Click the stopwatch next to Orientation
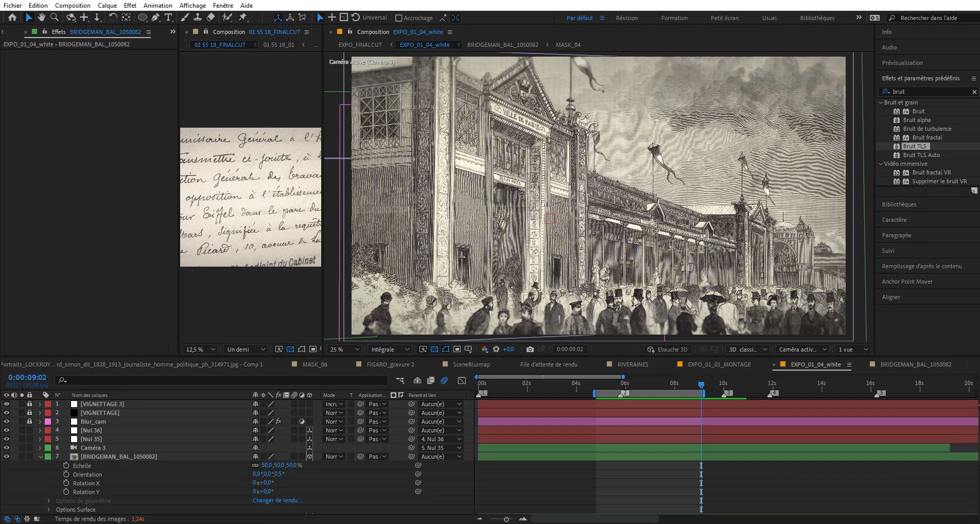 66,474
